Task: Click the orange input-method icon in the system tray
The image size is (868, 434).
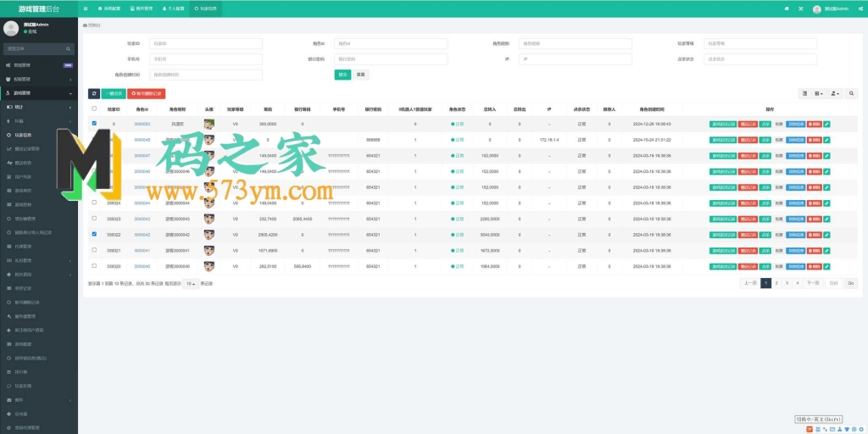Action: [x=810, y=428]
